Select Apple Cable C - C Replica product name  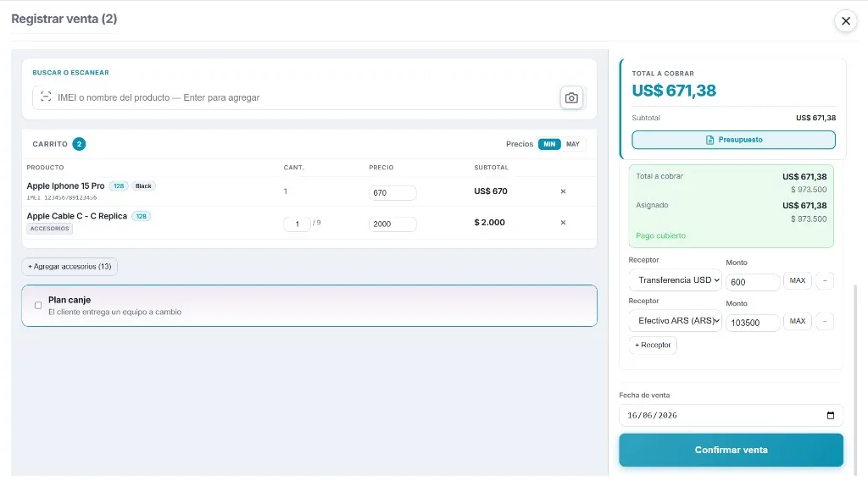[77, 216]
